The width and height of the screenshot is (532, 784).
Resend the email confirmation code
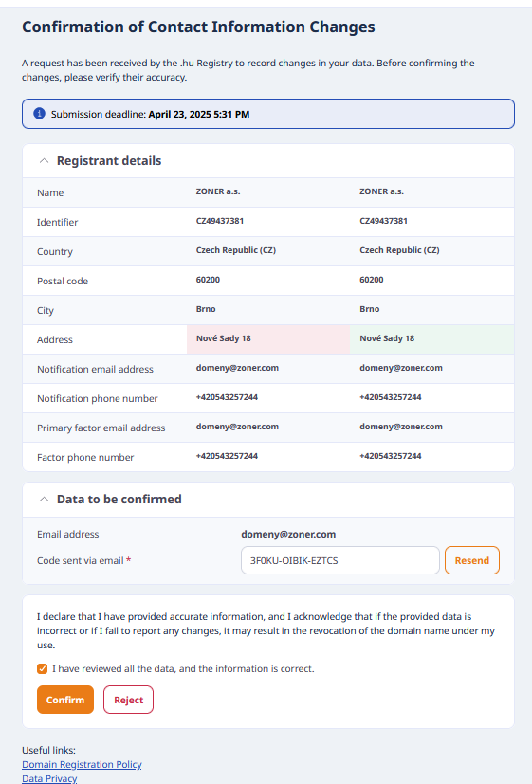click(471, 560)
